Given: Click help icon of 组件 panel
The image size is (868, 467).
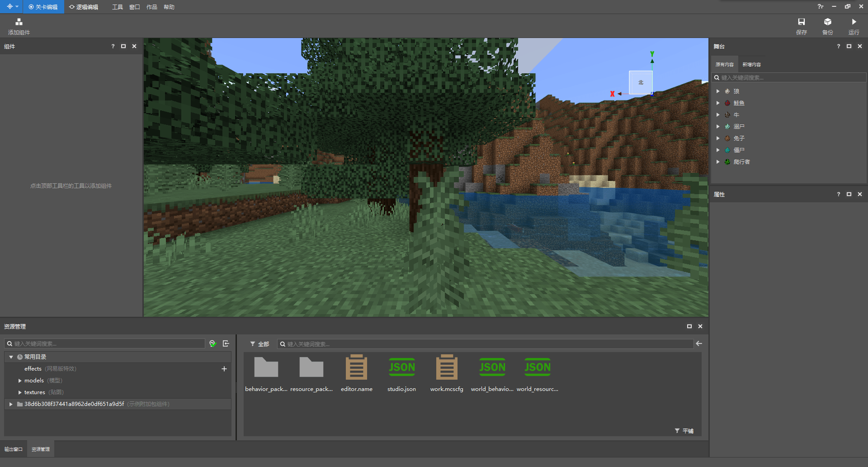Looking at the screenshot, I should pyautogui.click(x=113, y=46).
